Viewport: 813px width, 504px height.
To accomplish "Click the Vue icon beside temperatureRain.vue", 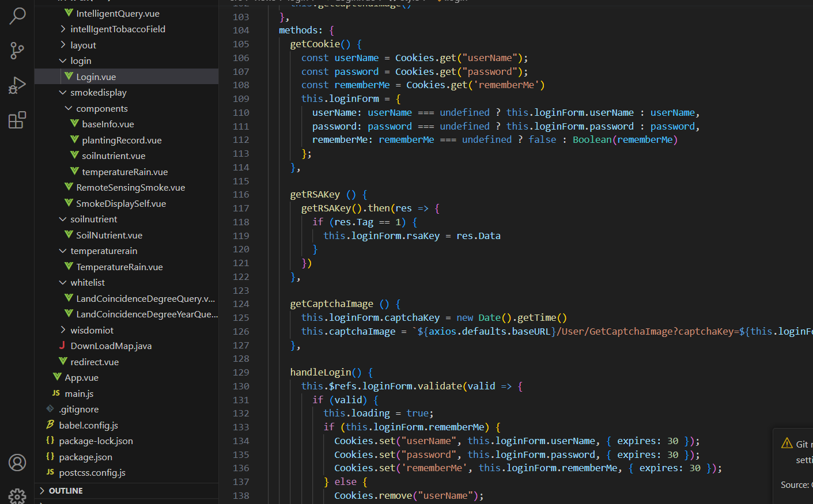I will coord(74,171).
